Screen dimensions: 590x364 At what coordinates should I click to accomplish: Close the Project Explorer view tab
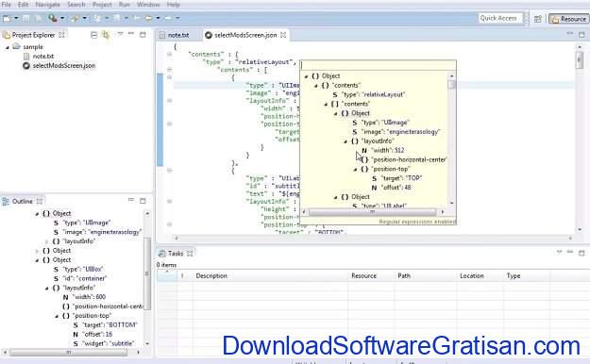61,35
